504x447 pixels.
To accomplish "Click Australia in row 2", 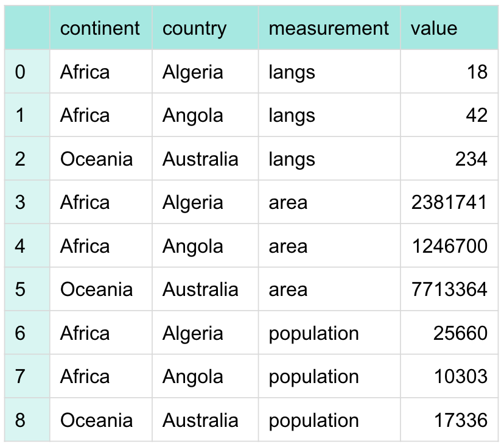I will [x=200, y=159].
